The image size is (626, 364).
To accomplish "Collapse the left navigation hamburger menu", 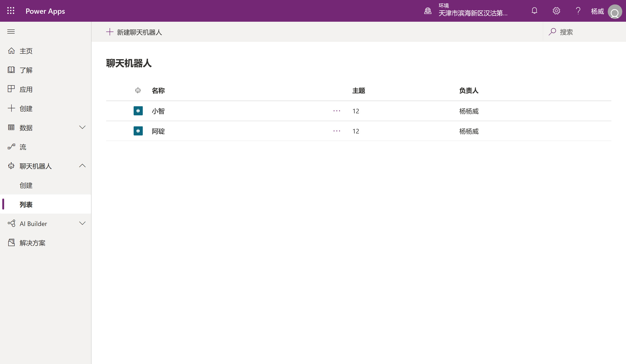I will pyautogui.click(x=11, y=32).
